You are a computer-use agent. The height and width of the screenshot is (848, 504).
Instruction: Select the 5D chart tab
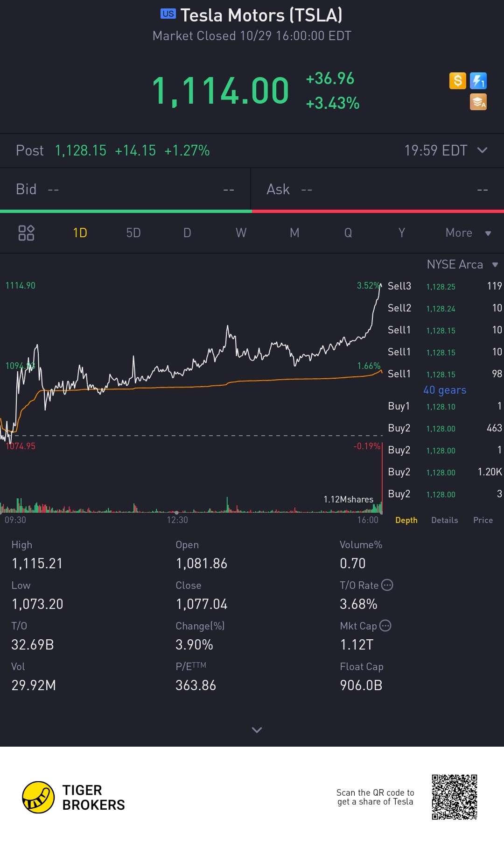point(133,233)
